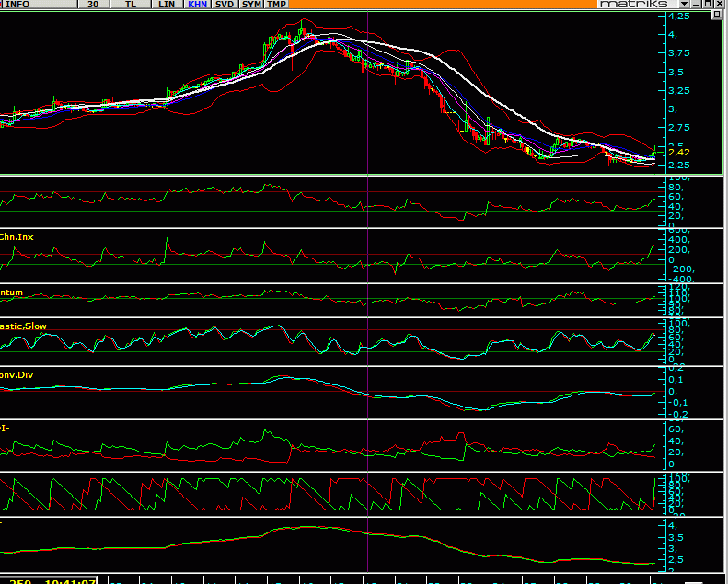Select the Momentum indicator label
Screen dimensions: 728x584
coord(11,292)
